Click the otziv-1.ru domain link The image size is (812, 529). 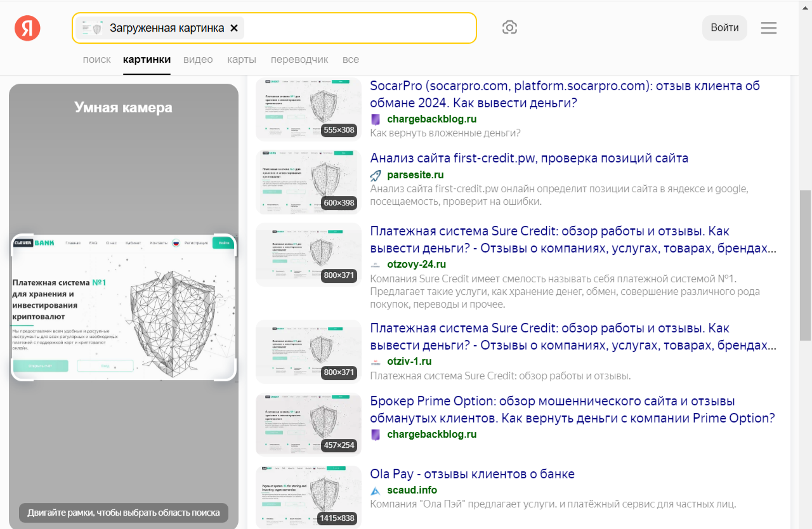[409, 362]
